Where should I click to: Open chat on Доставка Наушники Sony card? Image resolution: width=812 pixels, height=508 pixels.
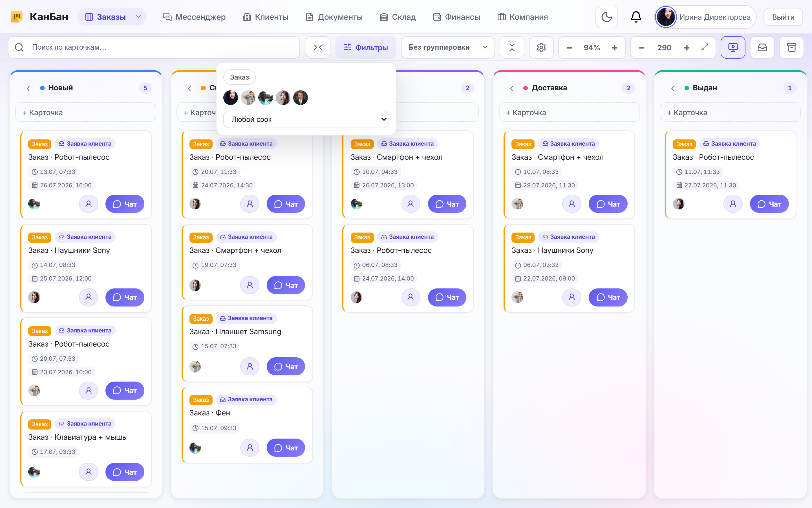[x=608, y=297]
